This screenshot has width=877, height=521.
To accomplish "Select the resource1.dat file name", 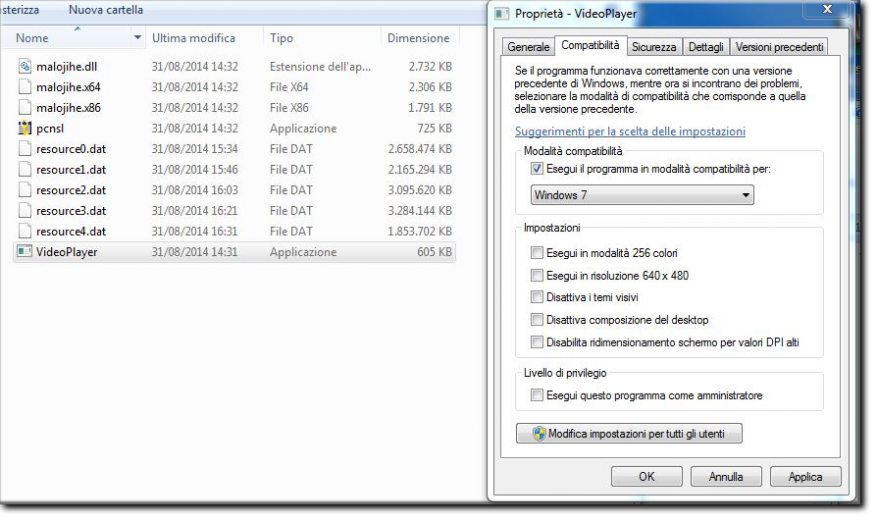I will coord(71,170).
